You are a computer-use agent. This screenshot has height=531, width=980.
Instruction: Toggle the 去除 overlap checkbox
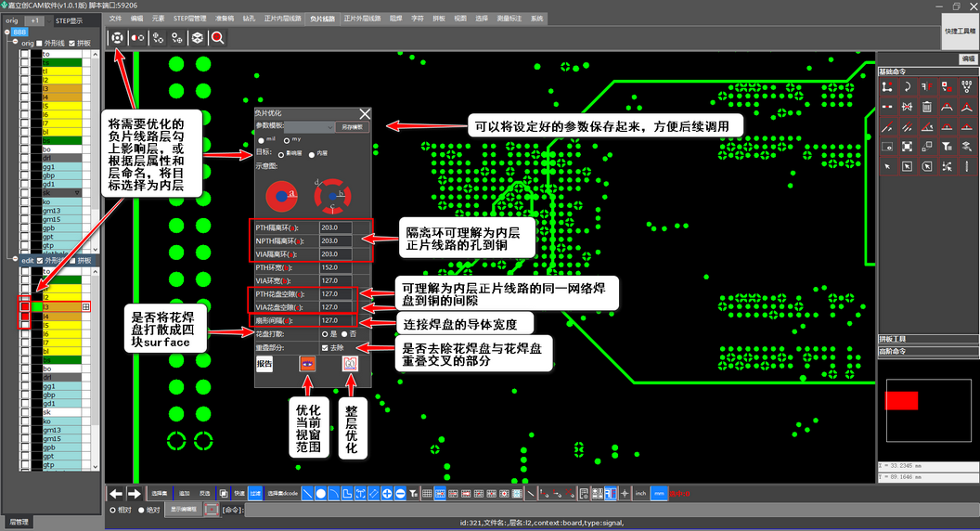tap(325, 347)
